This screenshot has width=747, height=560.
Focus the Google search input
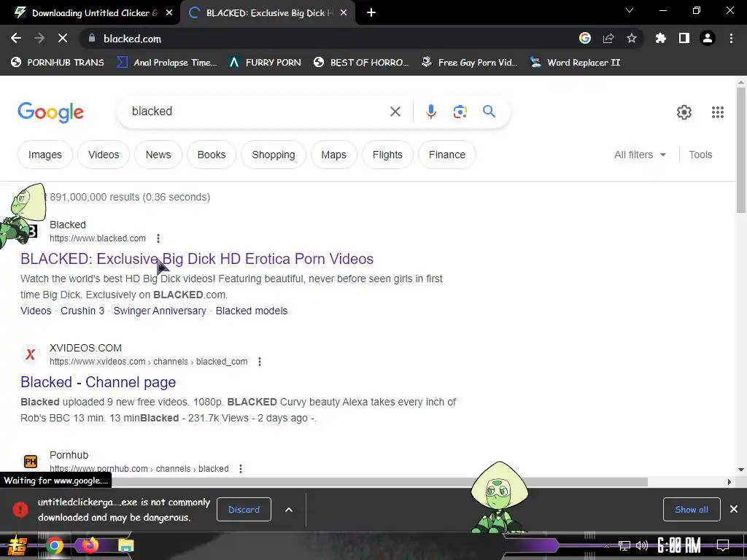[x=258, y=112]
